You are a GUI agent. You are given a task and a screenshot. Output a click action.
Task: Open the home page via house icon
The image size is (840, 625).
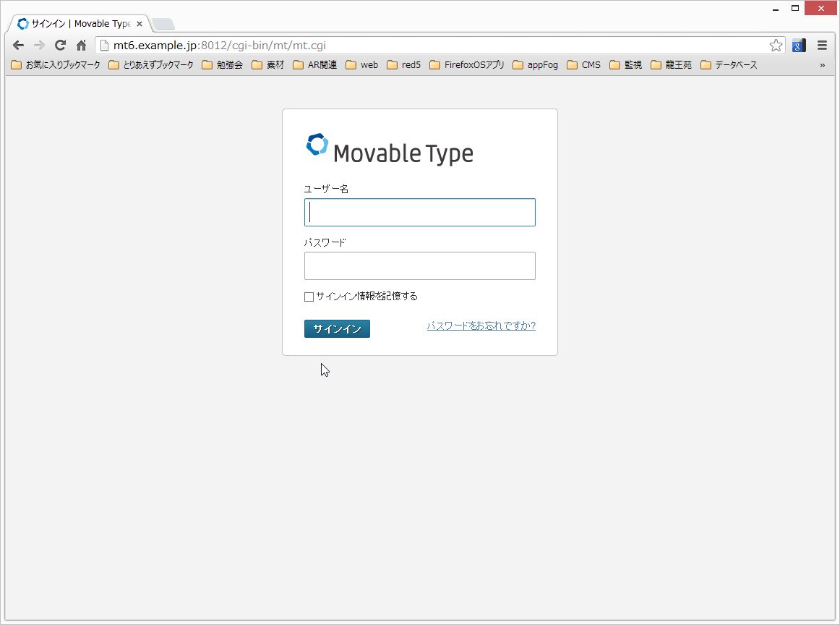(82, 46)
